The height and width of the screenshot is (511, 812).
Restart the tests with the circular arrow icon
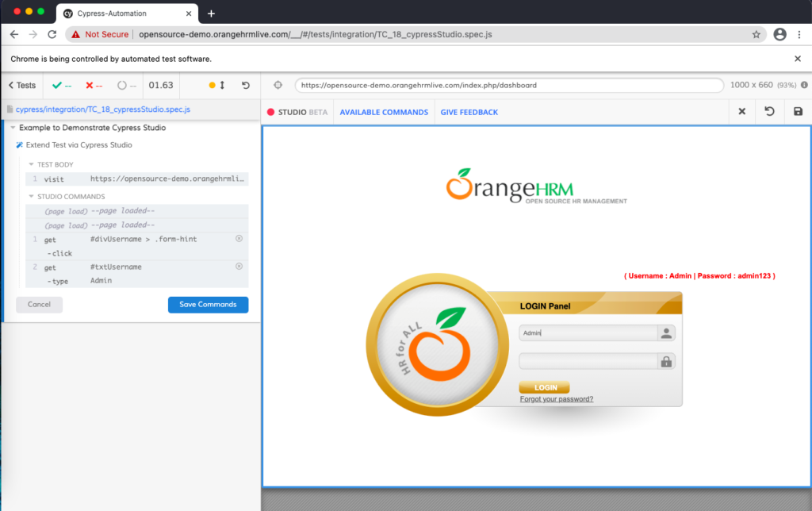click(x=244, y=85)
